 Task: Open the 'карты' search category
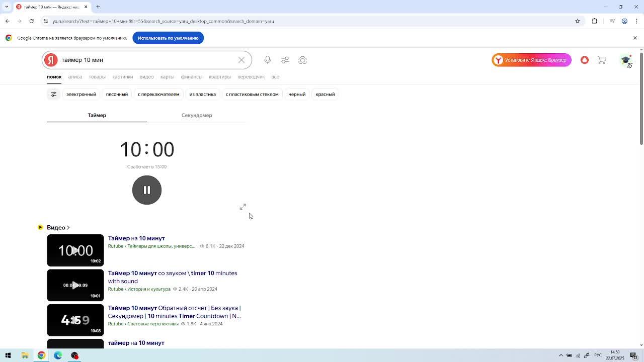pyautogui.click(x=167, y=77)
